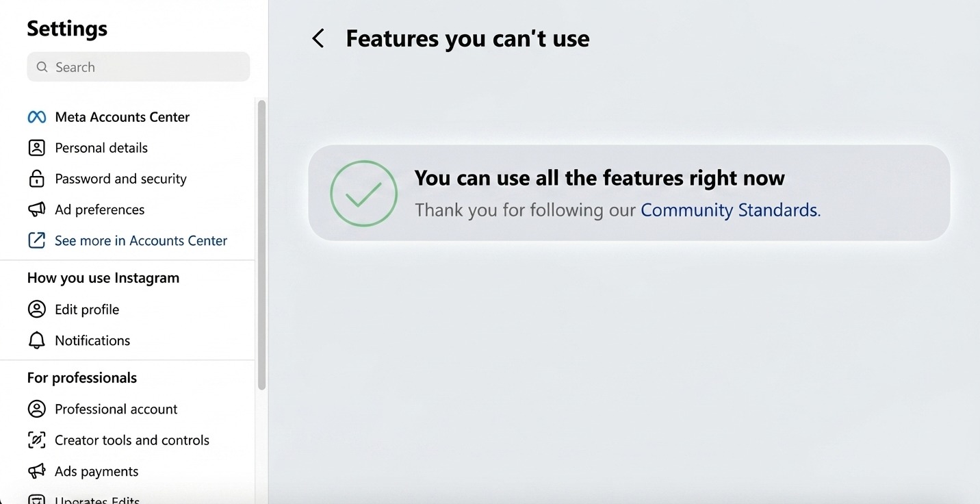Click the Password and security lock icon
This screenshot has width=980, height=504.
pyautogui.click(x=36, y=179)
